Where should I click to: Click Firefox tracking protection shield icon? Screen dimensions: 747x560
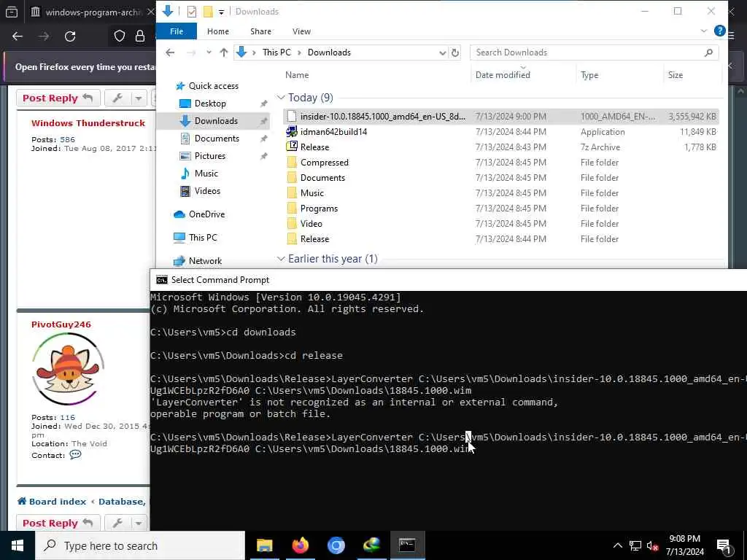pos(120,36)
